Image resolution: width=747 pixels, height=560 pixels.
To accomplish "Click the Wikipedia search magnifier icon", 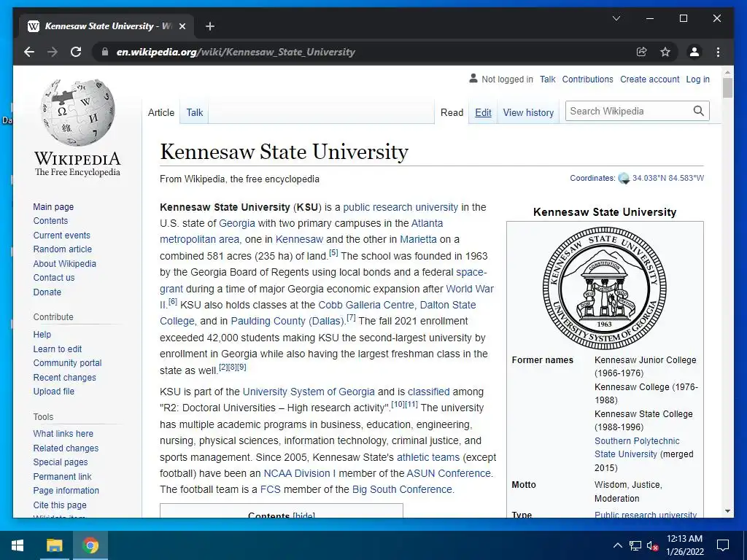I will point(698,111).
